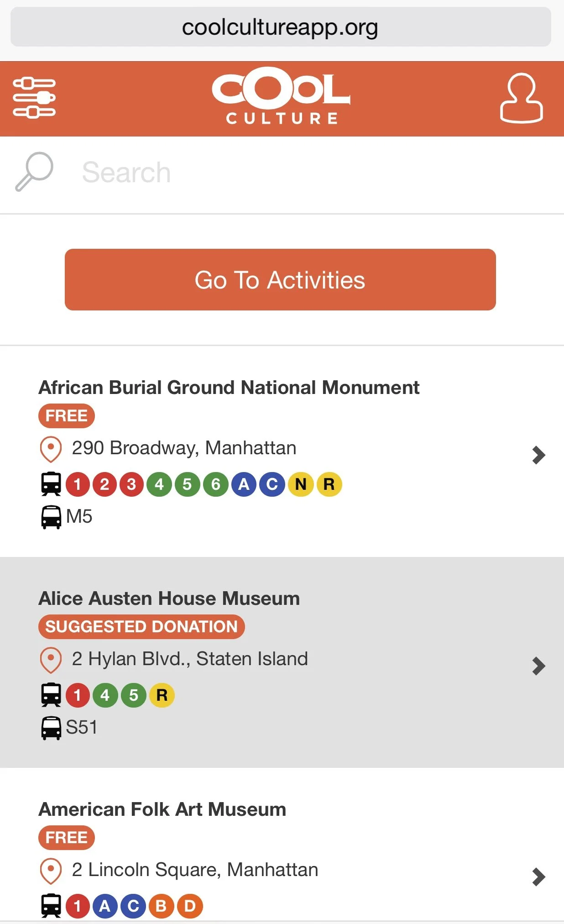Expand Alice Austen House Museum chevron
The height and width of the screenshot is (924, 564).
click(x=538, y=666)
